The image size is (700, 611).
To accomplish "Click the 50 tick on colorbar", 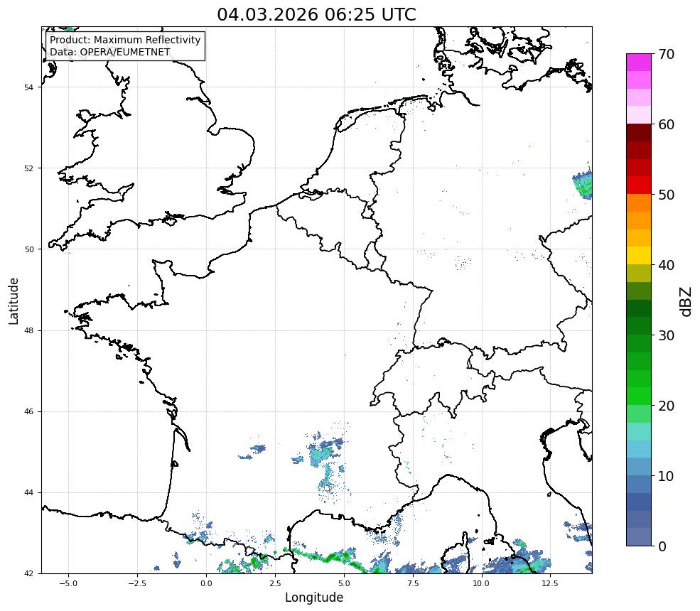I will coord(666,195).
